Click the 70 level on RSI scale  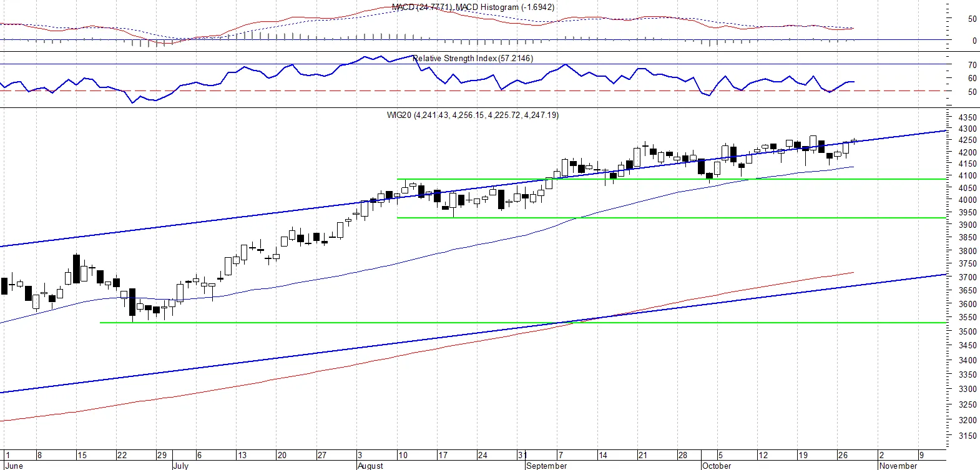972,65
